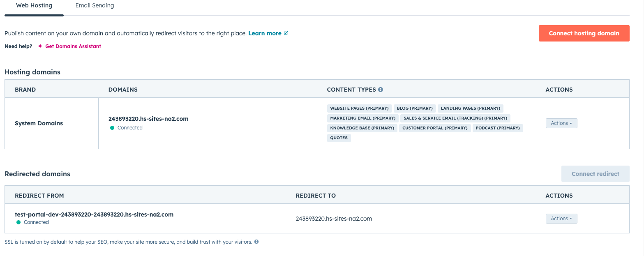Viewport: 644px width, 256px height.
Task: Click the Actions column header in Redirected domains table
Action: pyautogui.click(x=559, y=196)
